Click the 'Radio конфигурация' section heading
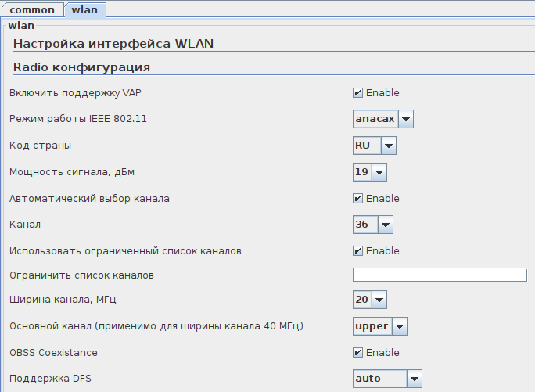This screenshot has width=535, height=392. (81, 67)
